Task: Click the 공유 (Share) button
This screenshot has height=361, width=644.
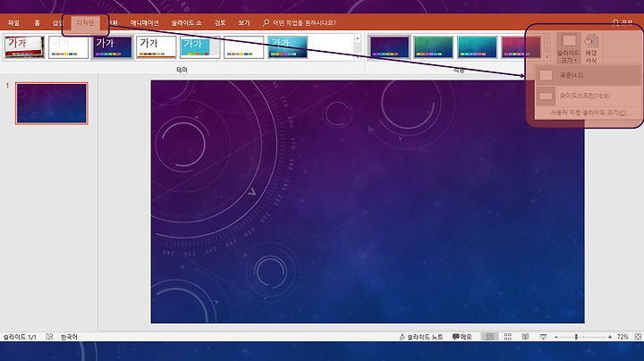Action: pyautogui.click(x=623, y=23)
